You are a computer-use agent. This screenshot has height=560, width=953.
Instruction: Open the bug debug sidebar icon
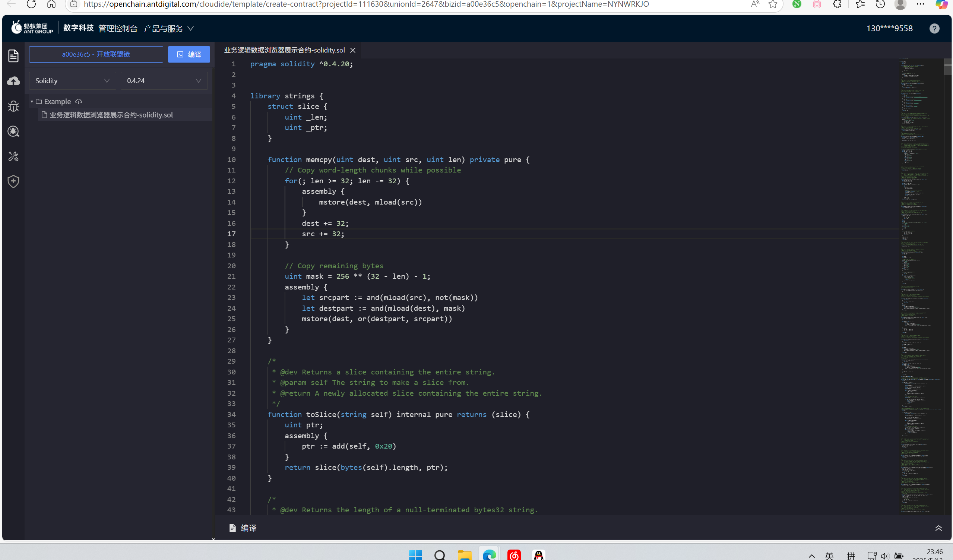click(13, 106)
